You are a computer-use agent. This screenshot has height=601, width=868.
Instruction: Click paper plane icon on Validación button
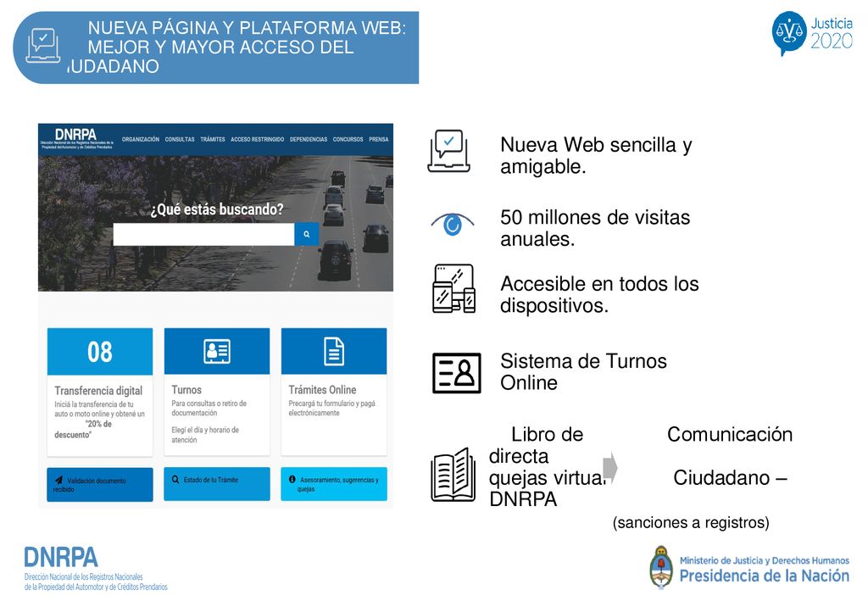pos(58,481)
